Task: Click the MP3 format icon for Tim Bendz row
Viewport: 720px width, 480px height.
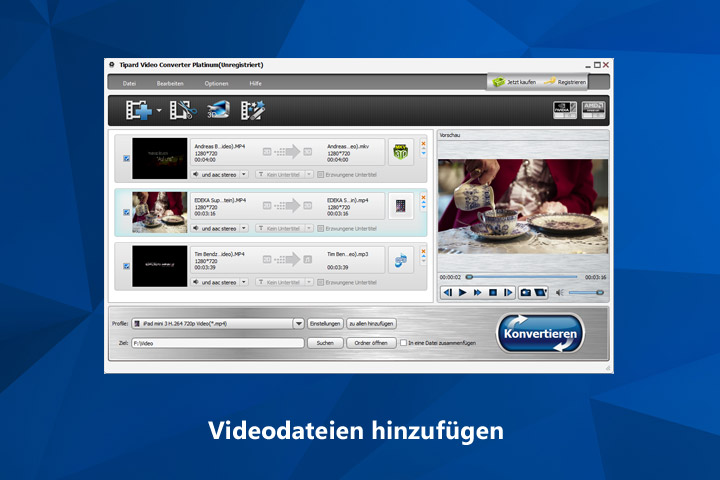Action: click(401, 260)
